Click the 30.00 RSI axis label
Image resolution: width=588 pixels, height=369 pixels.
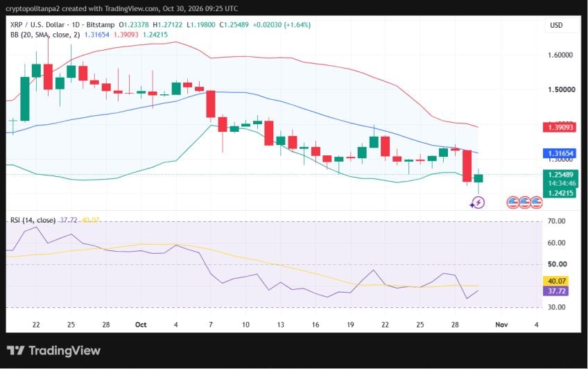[557, 307]
